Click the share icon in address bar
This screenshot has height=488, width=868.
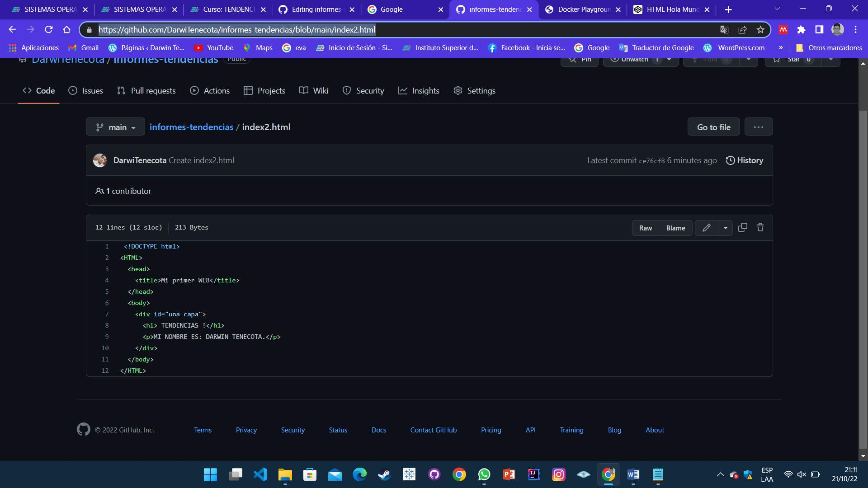click(743, 30)
